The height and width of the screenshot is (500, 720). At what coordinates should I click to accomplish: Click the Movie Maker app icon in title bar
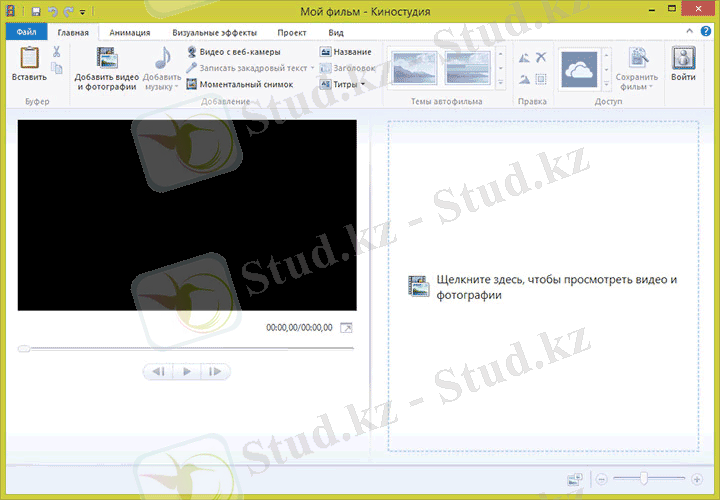[x=10, y=11]
